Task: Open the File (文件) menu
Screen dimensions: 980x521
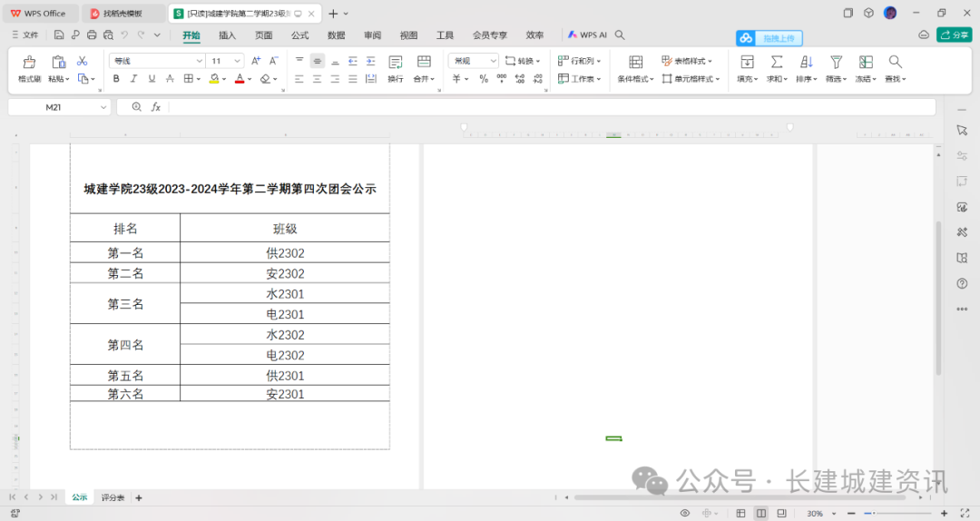Action: coord(25,35)
